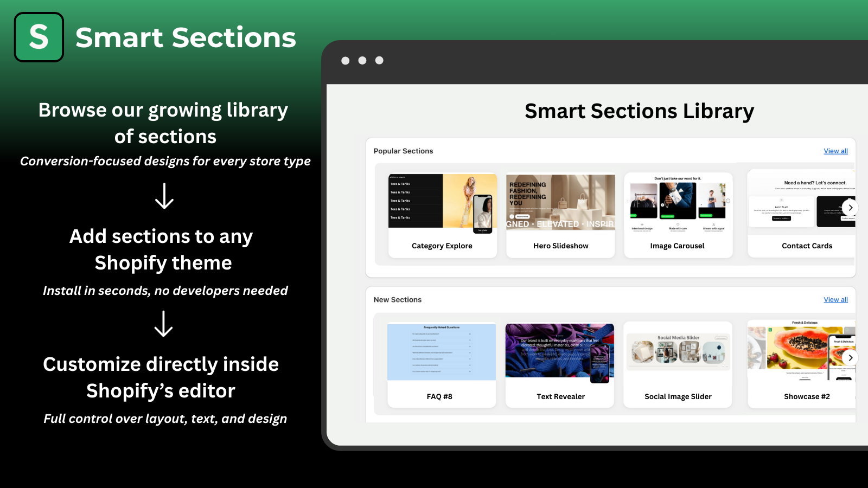
Task: Click the Smart Sections Library title
Action: click(640, 111)
